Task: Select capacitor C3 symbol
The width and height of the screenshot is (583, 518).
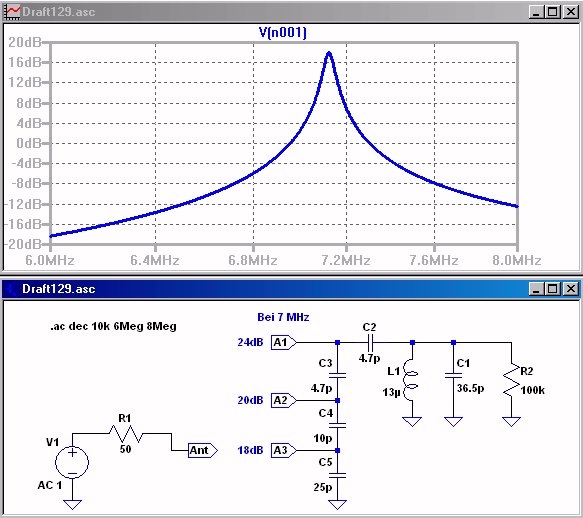Action: point(337,376)
